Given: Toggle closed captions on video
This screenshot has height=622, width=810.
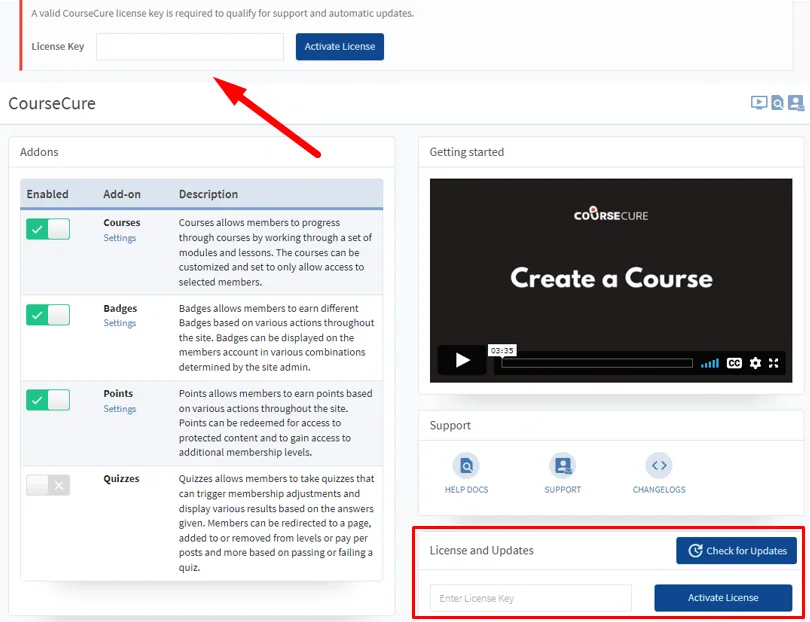Looking at the screenshot, I should pyautogui.click(x=734, y=363).
